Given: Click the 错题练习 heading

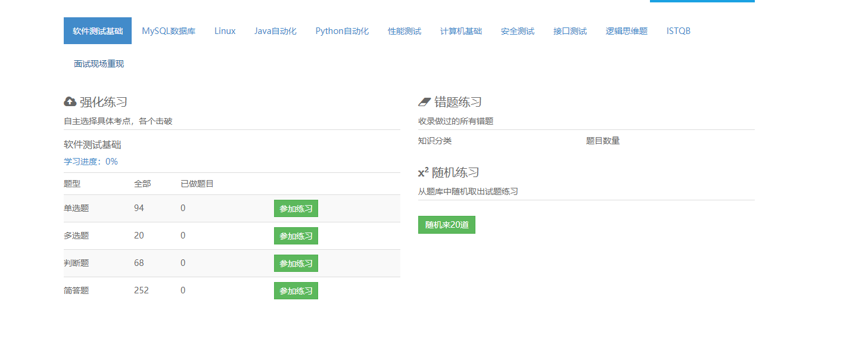Looking at the screenshot, I should 458,102.
